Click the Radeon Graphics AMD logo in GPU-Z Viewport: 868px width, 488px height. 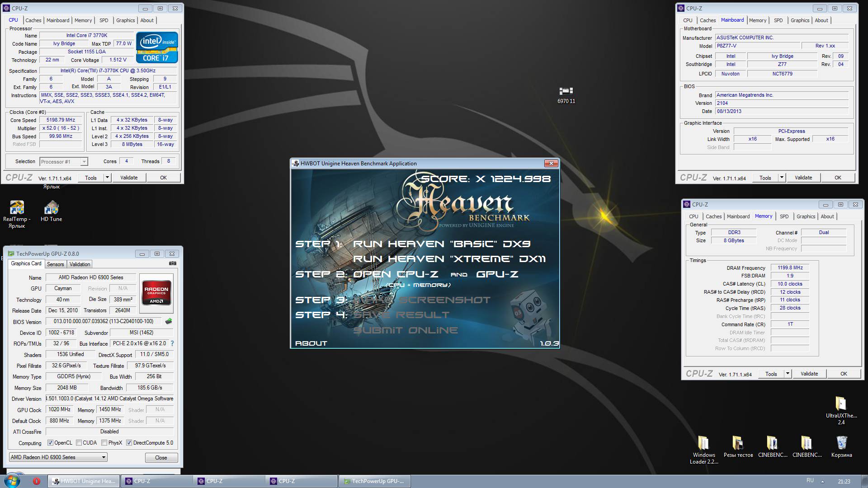(156, 294)
